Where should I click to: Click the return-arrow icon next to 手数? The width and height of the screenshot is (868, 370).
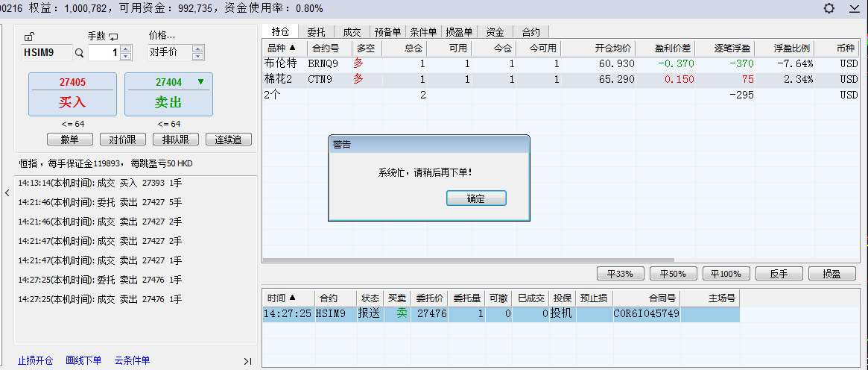(113, 37)
